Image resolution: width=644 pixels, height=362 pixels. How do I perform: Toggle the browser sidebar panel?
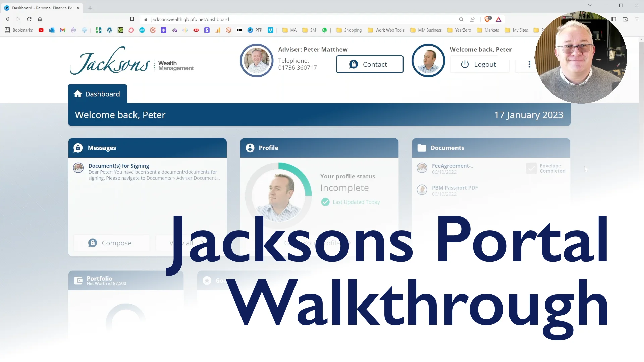click(614, 19)
